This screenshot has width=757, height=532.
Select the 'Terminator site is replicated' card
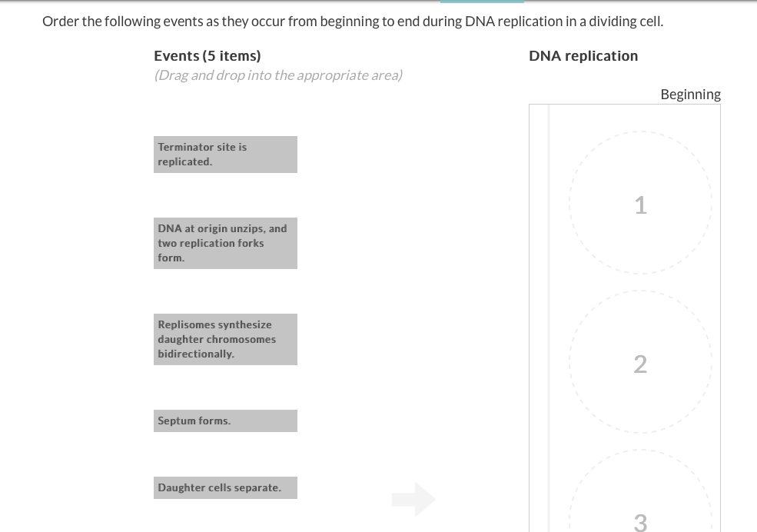(x=225, y=155)
